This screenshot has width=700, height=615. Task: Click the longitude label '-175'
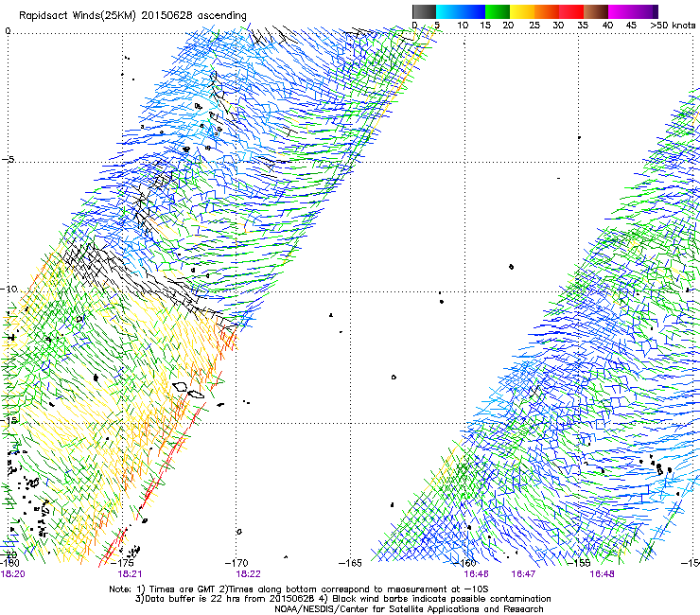(x=123, y=563)
